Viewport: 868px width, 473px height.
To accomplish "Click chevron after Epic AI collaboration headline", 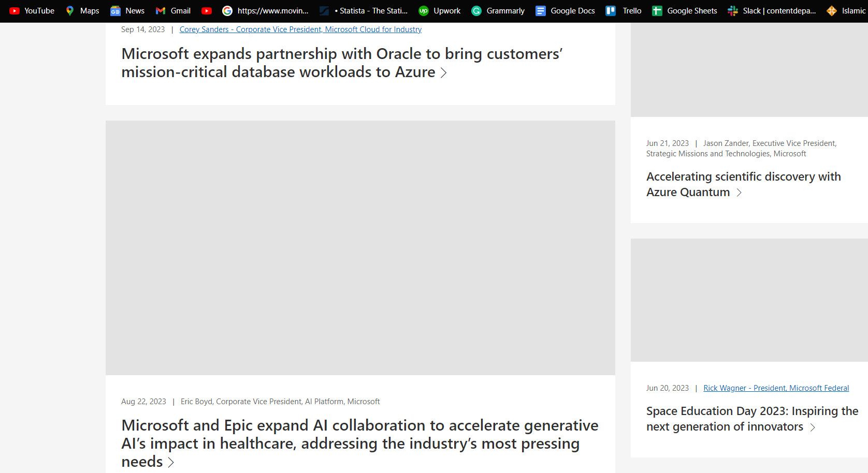I will coord(171,462).
